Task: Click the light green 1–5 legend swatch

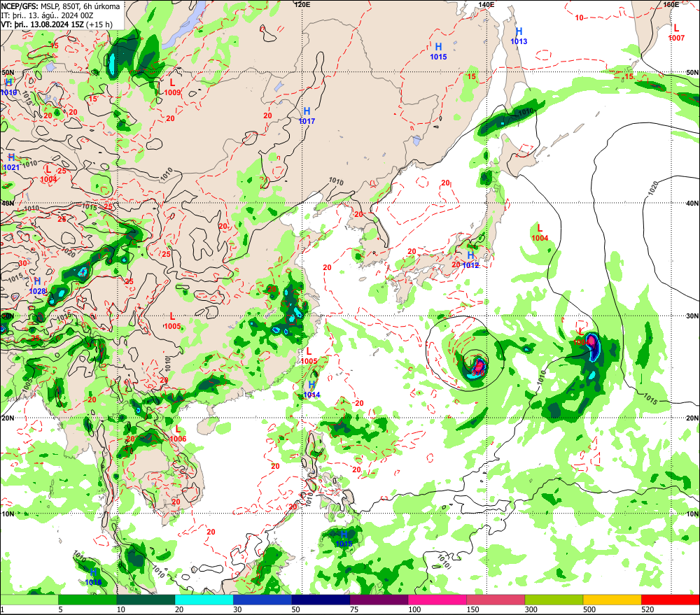Action: pyautogui.click(x=29, y=600)
